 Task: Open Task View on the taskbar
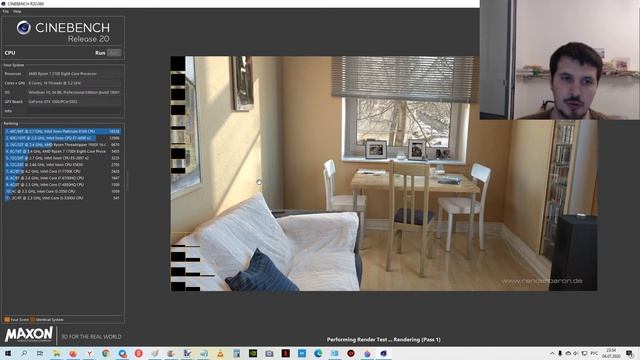point(40,353)
